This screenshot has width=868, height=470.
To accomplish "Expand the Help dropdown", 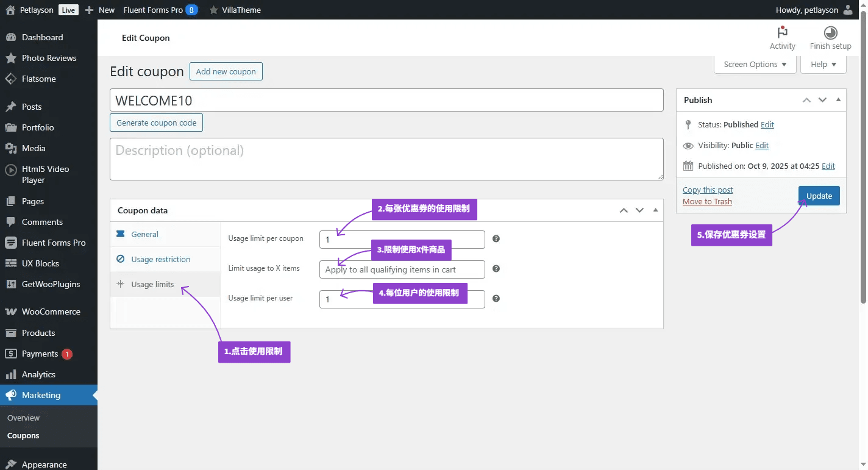I will pos(824,65).
